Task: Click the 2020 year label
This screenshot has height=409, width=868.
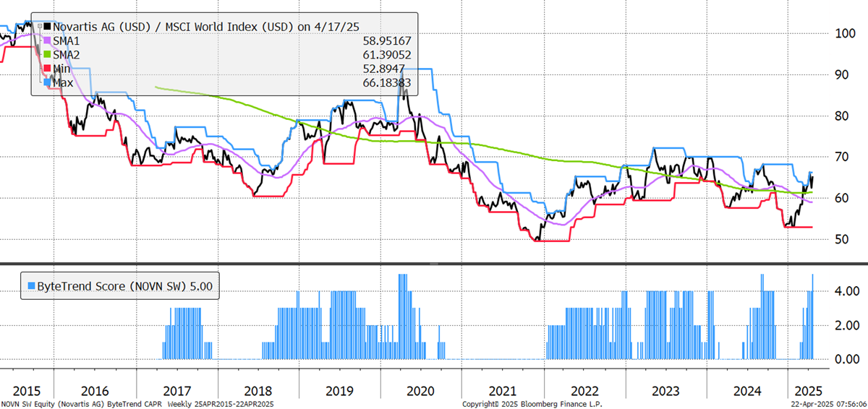Action: click(x=421, y=390)
